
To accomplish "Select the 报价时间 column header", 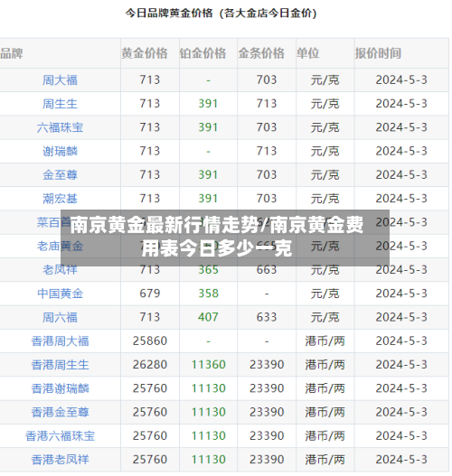I will tap(378, 53).
